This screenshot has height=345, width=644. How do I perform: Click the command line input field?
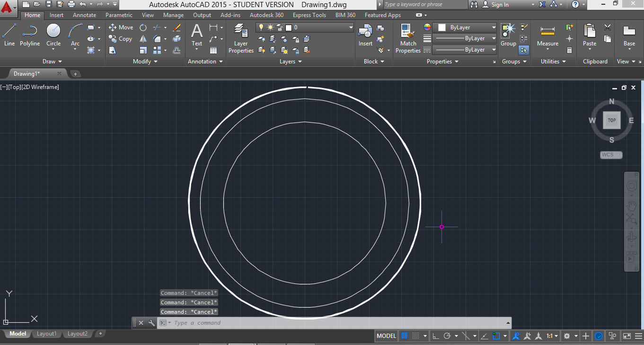331,323
